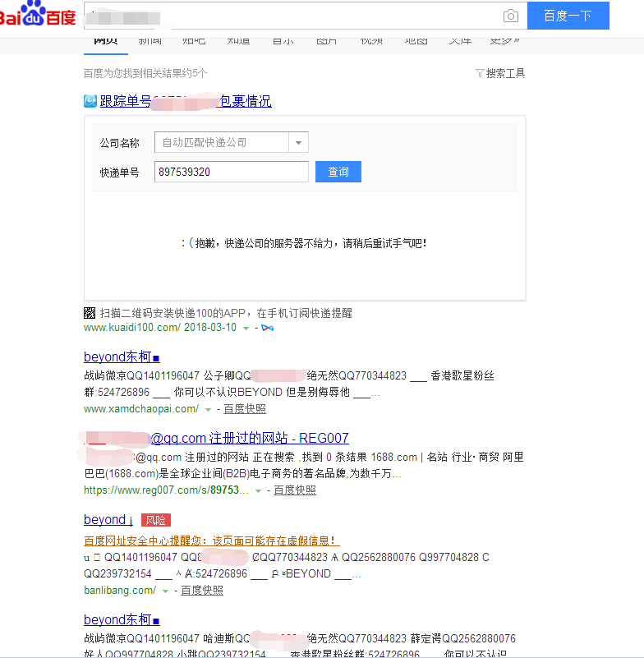Open 百度网址安全中心提醒 warning link

click(211, 541)
